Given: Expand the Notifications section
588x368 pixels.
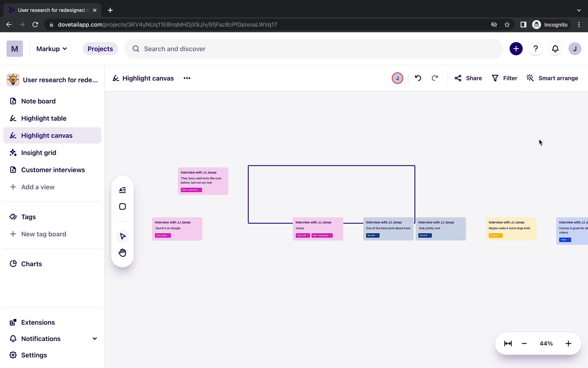Looking at the screenshot, I should [x=94, y=338].
